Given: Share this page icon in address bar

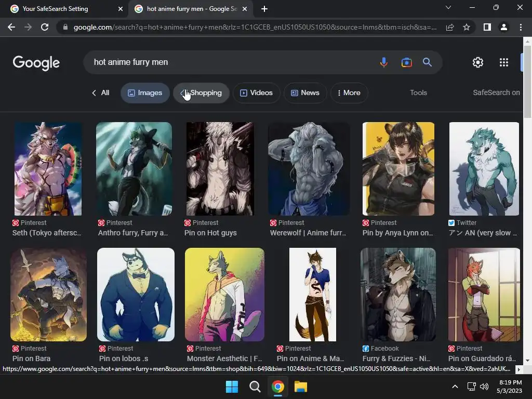Looking at the screenshot, I should point(450,27).
